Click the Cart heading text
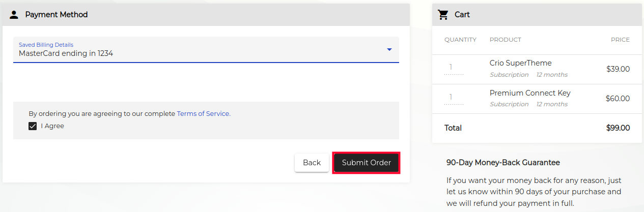The image size is (644, 212). coord(462,15)
